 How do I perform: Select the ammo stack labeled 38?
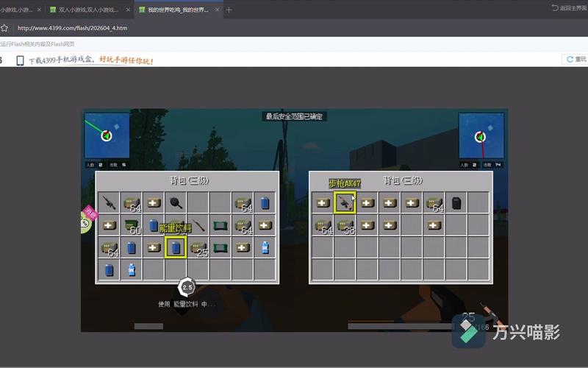(345, 225)
